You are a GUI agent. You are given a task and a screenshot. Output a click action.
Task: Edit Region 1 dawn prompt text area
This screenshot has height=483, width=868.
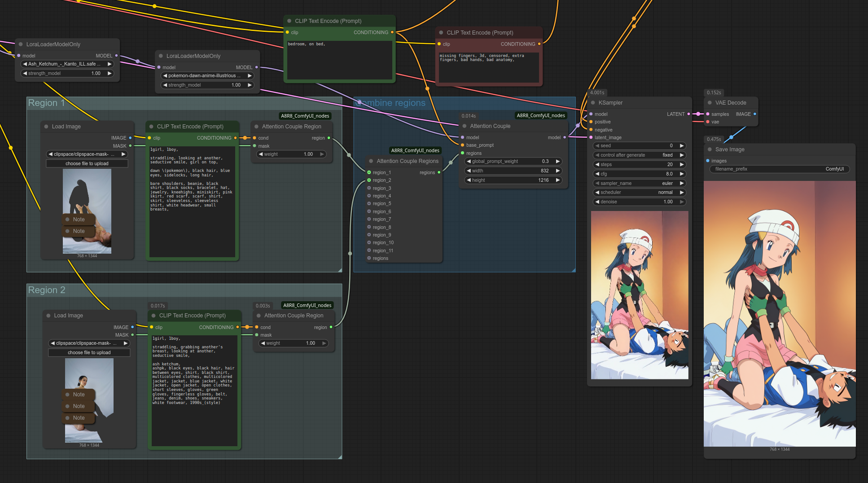192,202
